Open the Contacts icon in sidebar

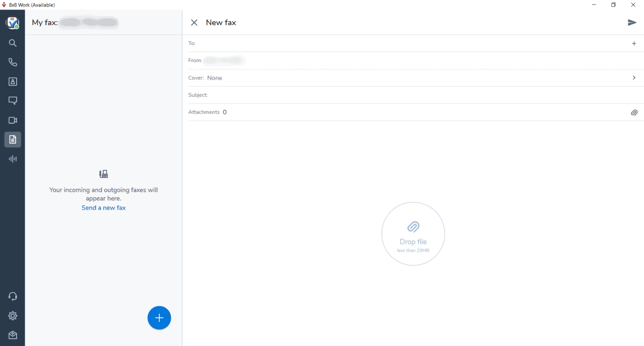[x=13, y=82]
